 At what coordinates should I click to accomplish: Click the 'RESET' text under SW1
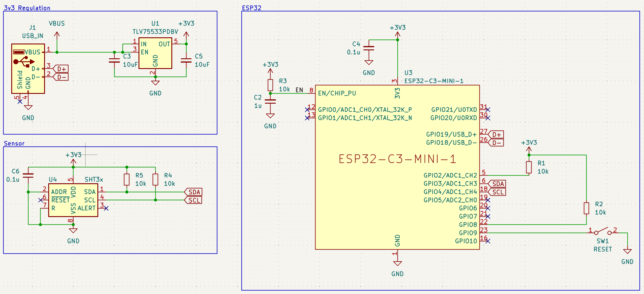coord(603,249)
